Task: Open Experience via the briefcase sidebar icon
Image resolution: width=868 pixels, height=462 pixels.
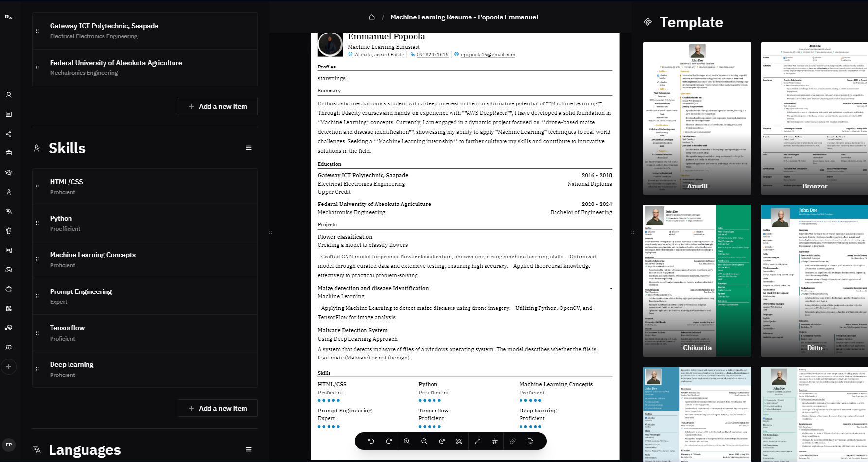Action: click(x=9, y=153)
